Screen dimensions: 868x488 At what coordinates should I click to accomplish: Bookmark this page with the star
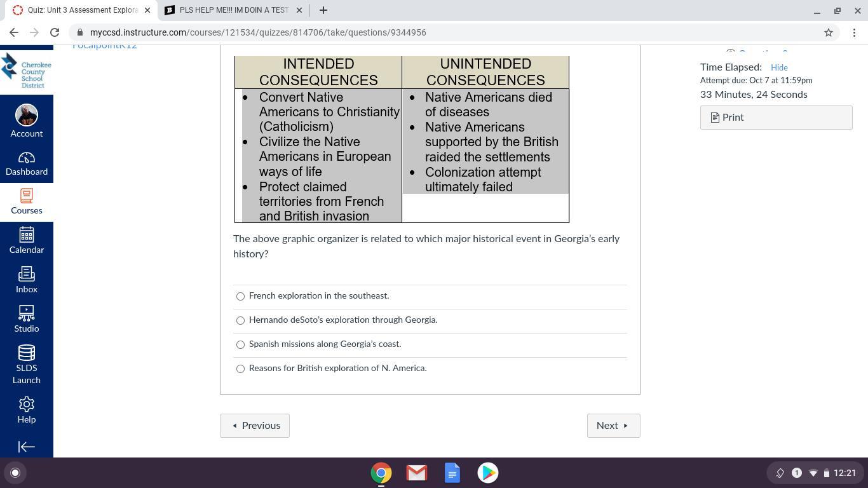click(x=829, y=32)
